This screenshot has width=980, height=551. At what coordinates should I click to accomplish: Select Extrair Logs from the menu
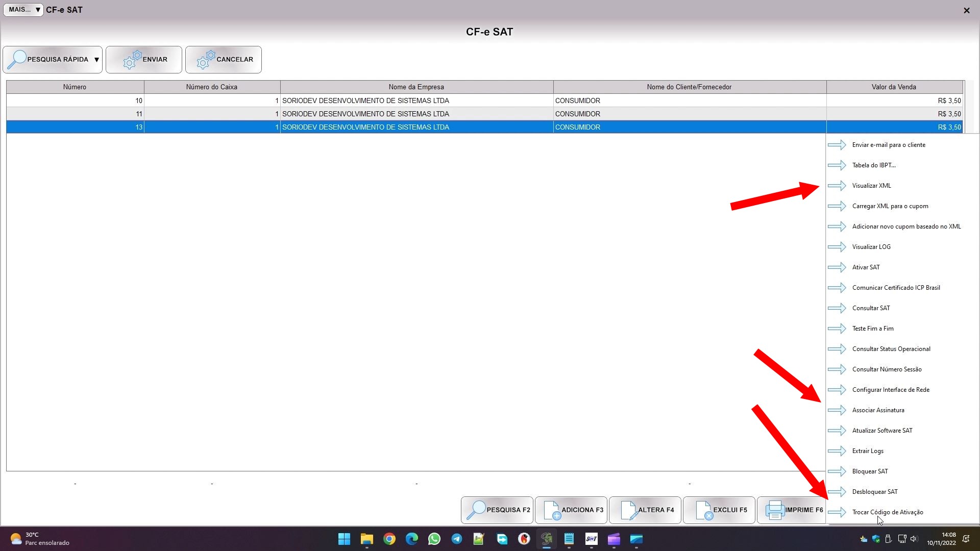click(867, 451)
